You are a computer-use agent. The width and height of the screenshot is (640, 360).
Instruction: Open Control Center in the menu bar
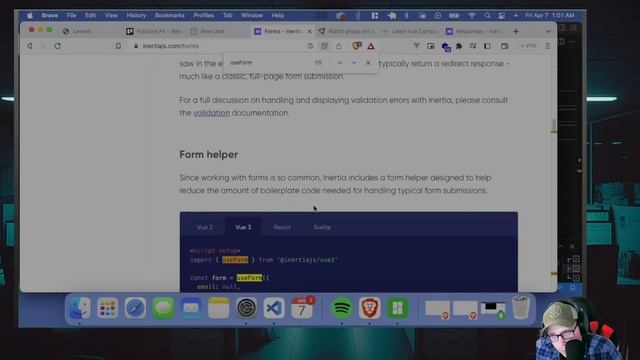[x=502, y=16]
